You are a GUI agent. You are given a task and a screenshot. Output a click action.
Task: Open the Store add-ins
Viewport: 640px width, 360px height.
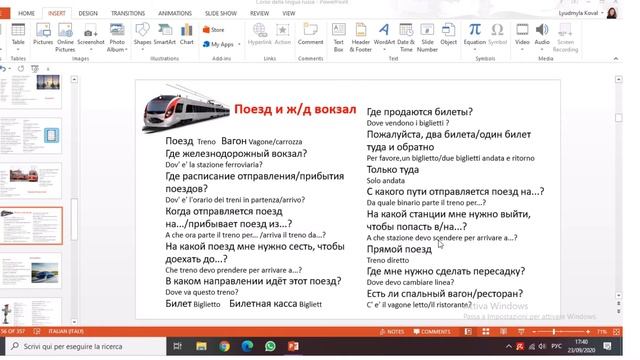click(x=213, y=30)
